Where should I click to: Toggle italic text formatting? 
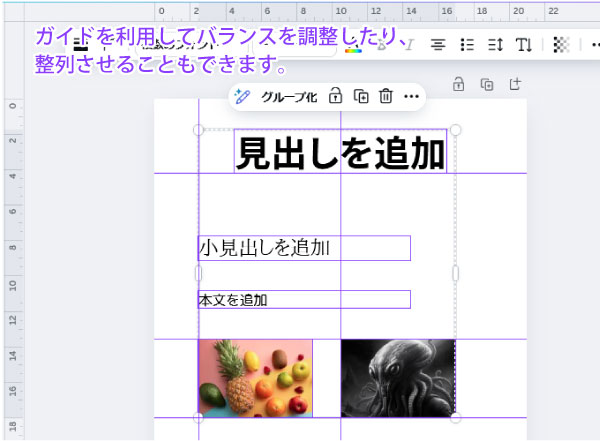coord(409,45)
